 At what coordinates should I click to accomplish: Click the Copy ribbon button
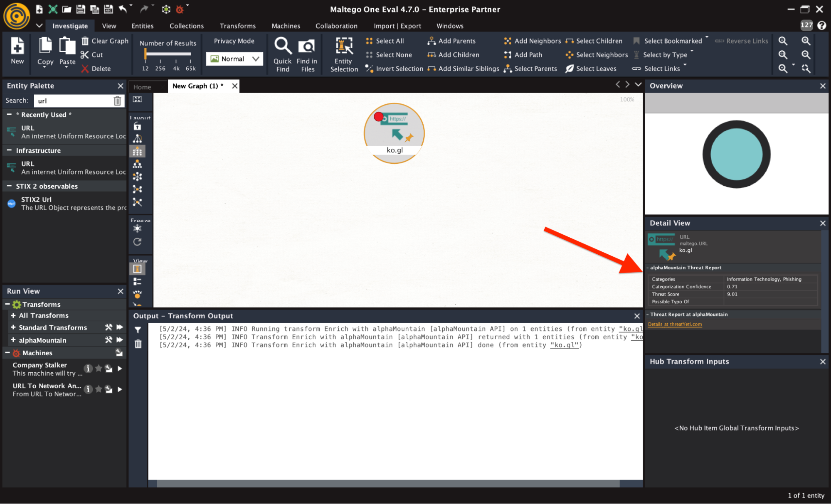point(45,52)
